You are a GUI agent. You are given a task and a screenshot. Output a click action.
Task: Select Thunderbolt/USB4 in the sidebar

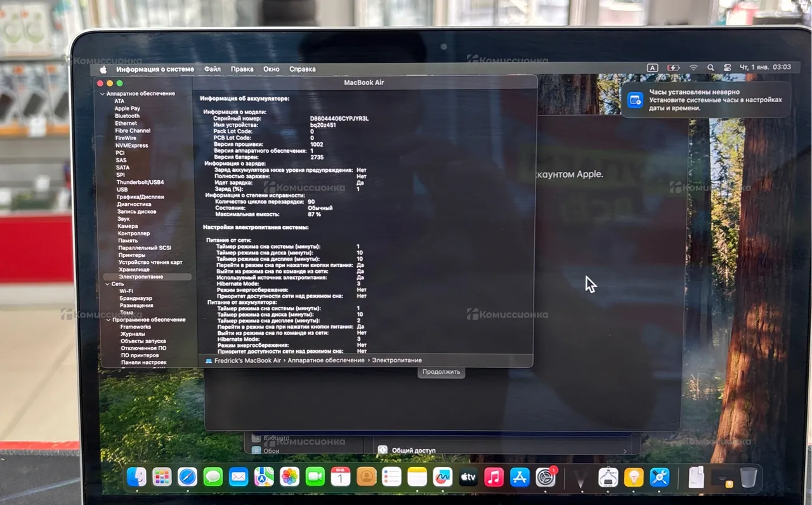[140, 182]
